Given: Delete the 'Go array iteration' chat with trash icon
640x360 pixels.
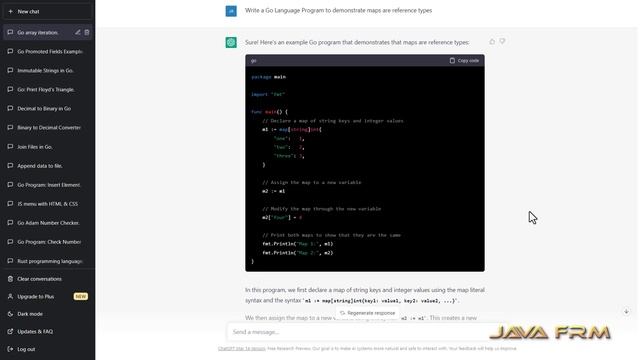Looking at the screenshot, I should (87, 32).
